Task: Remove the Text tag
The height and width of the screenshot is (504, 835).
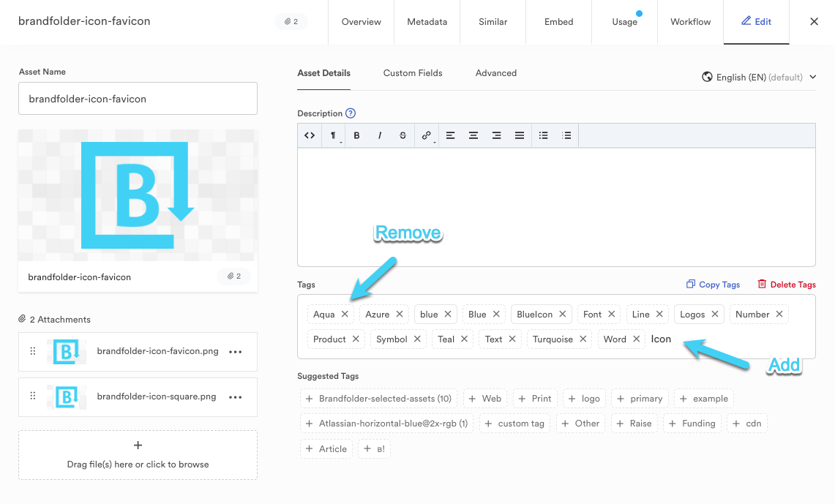Action: point(512,339)
